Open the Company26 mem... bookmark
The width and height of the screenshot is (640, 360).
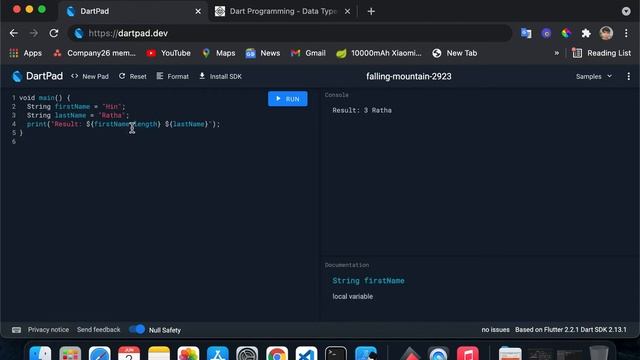(x=94, y=53)
